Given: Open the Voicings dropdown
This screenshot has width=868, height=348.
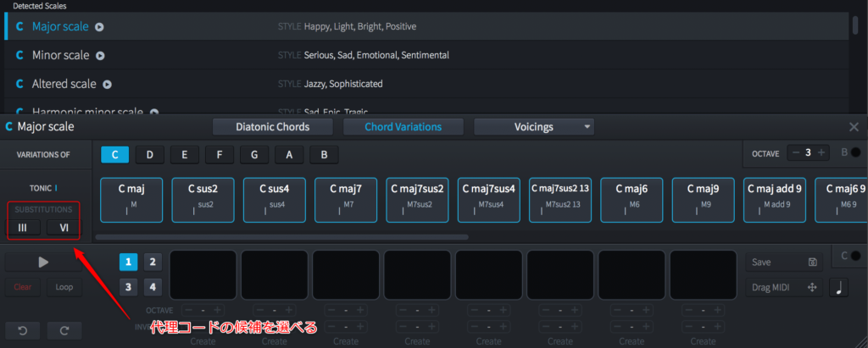Looking at the screenshot, I should [x=534, y=127].
